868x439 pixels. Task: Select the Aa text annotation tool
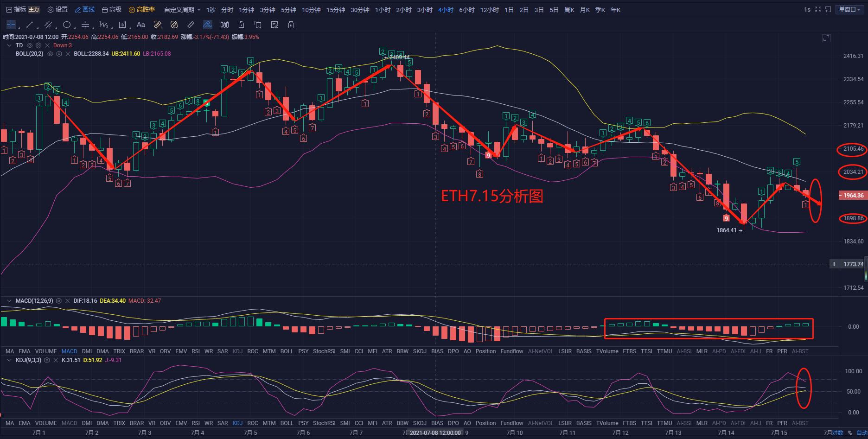click(141, 25)
